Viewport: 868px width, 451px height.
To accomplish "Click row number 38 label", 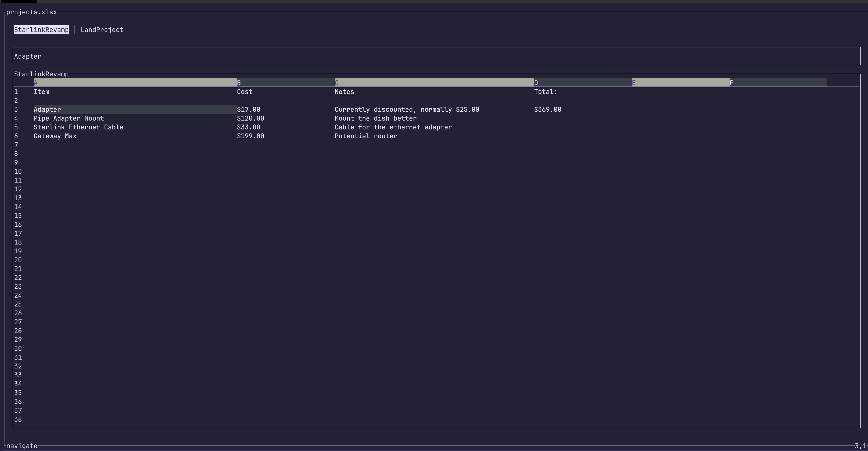I will click(x=18, y=419).
